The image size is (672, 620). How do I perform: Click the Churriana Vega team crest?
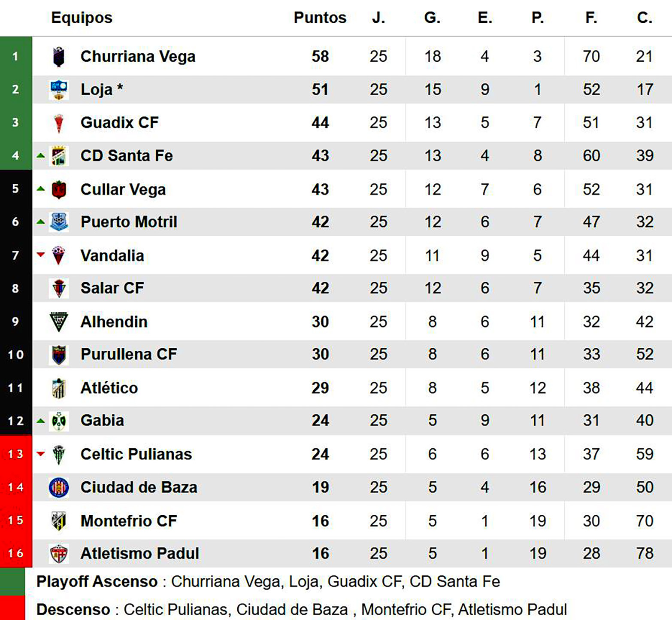tap(59, 57)
